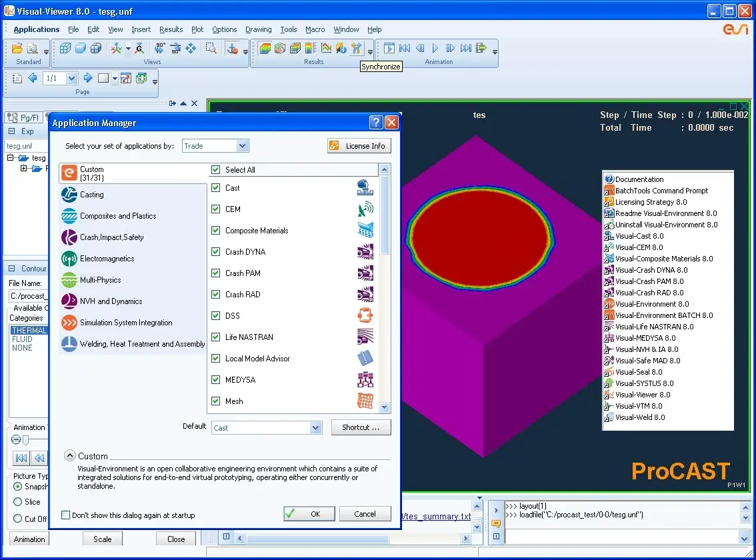Viewport: 756px width, 560px height.
Task: Jump to last animation frame
Action: (x=466, y=48)
